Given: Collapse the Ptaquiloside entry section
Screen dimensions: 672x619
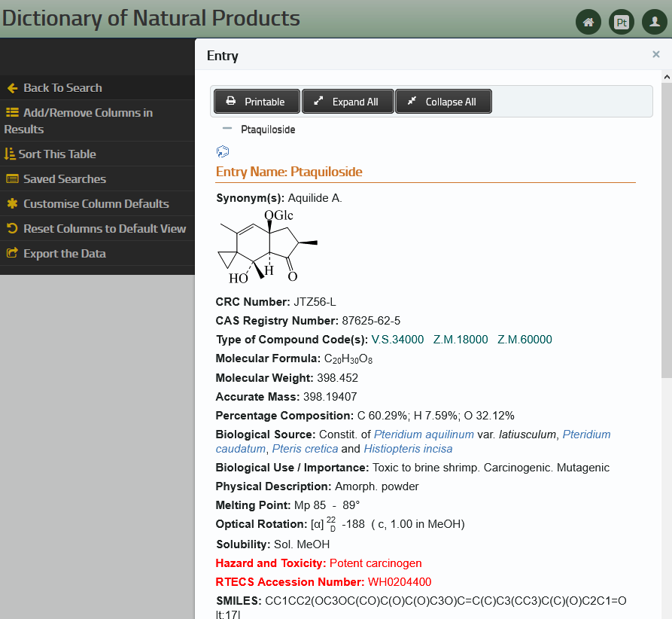Looking at the screenshot, I should (x=227, y=128).
